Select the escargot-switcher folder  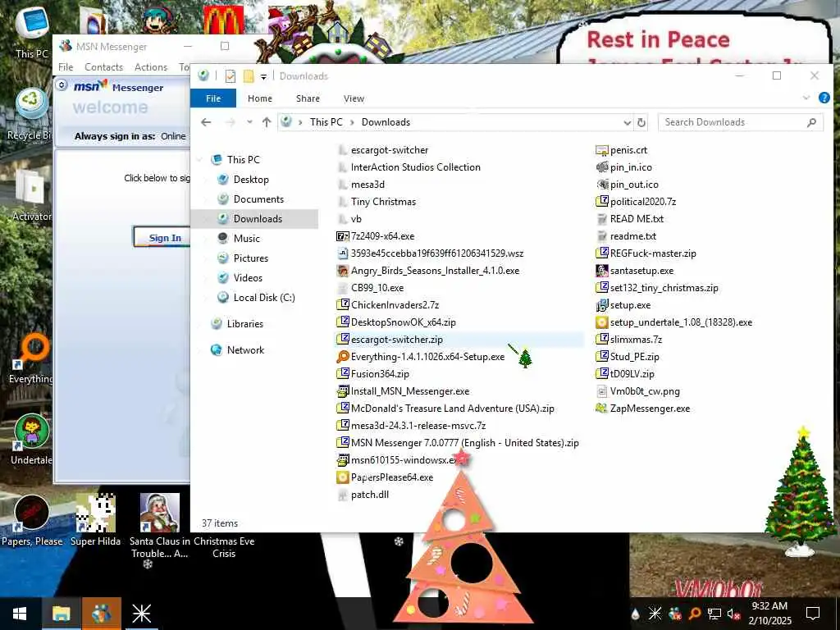click(383, 150)
